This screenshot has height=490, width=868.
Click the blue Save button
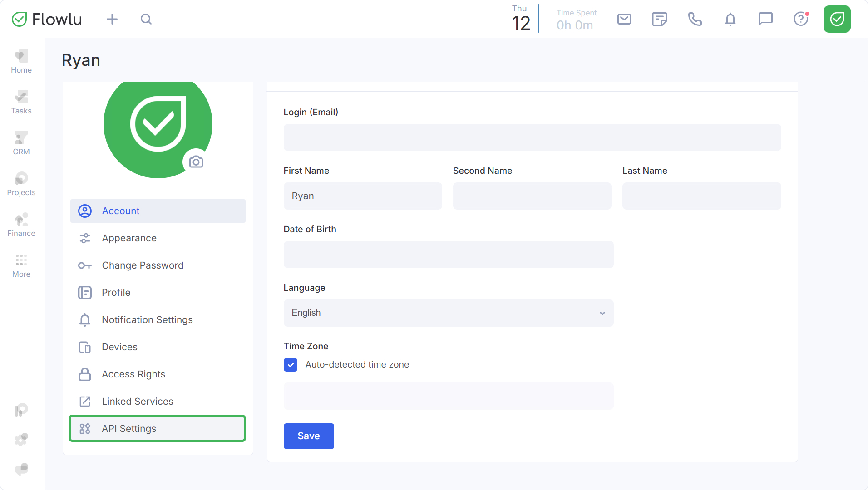[x=309, y=436]
